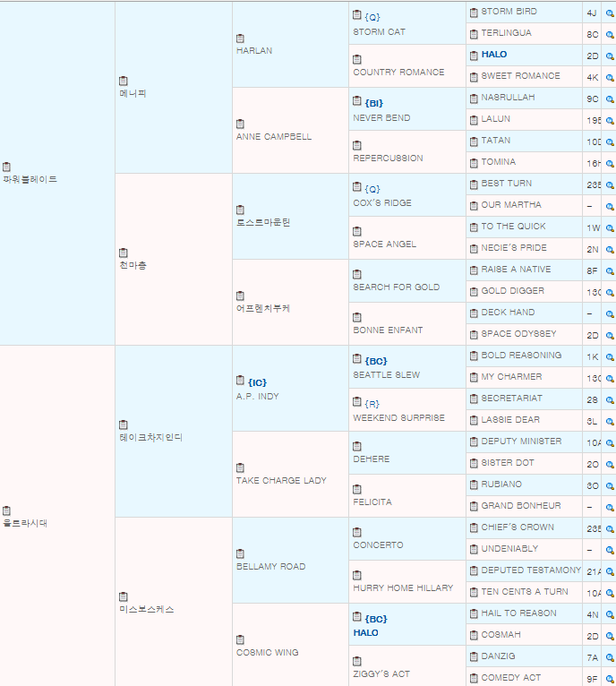Select the BONNE ENFANT name
616x686 pixels.
[388, 330]
